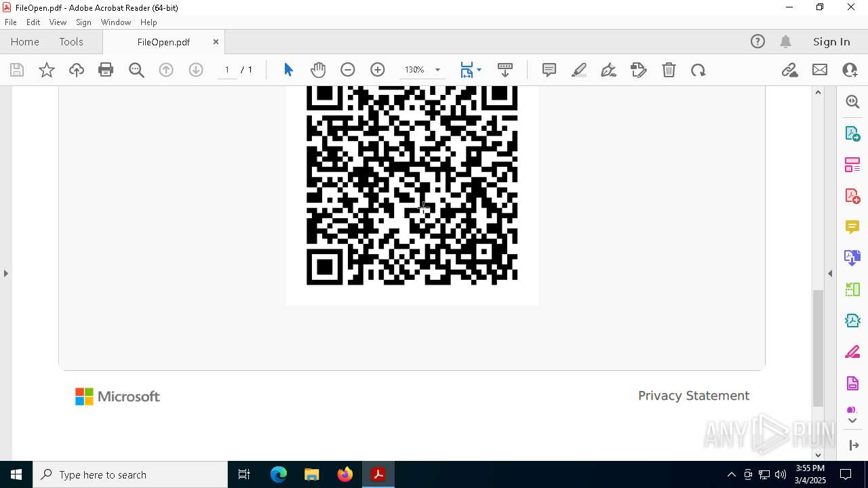Add a sticky note comment
This screenshot has height=488, width=868.
549,70
